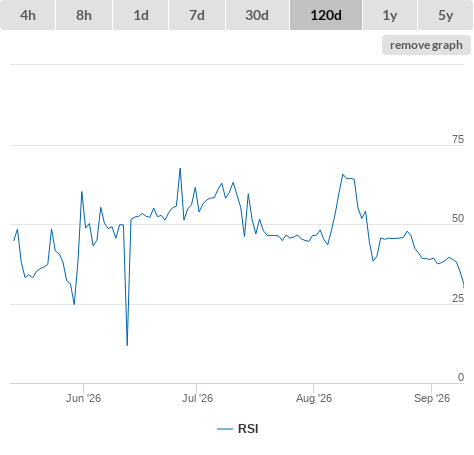Click the Jun '26 axis label
This screenshot has width=474, height=455.
click(x=83, y=398)
